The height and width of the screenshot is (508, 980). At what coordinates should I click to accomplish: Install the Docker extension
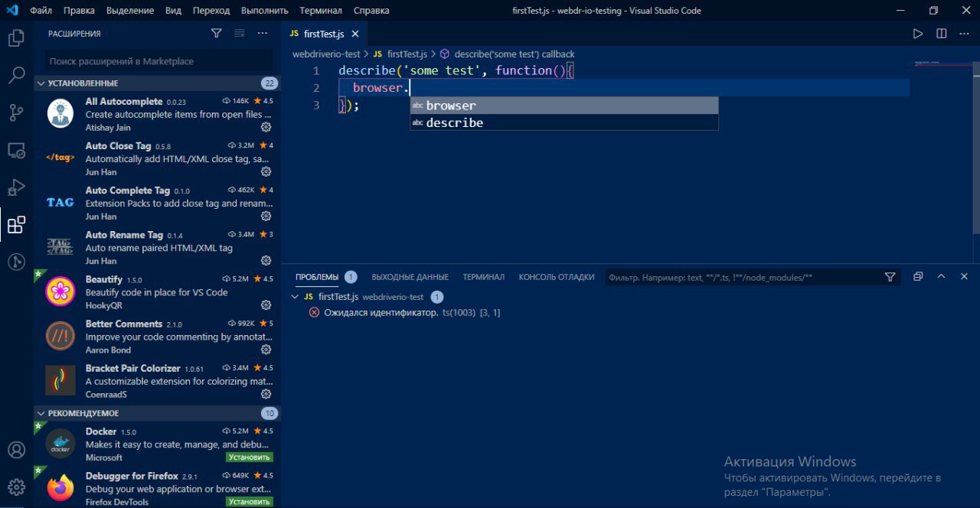250,458
